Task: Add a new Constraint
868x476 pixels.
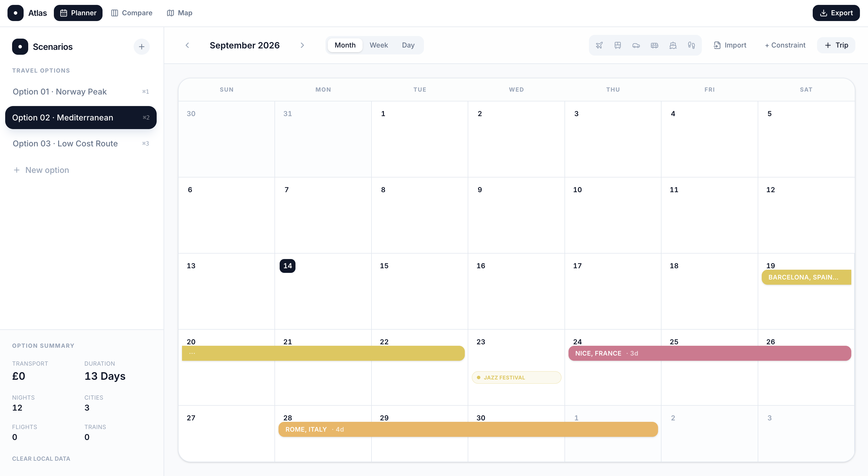Action: tap(785, 45)
